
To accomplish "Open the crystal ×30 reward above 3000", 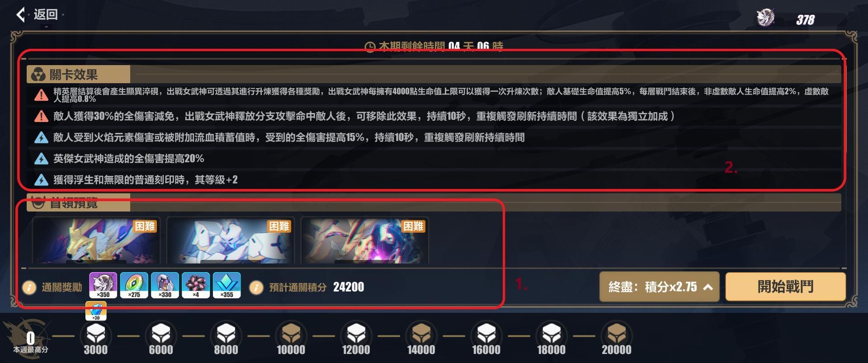I will pos(96,311).
